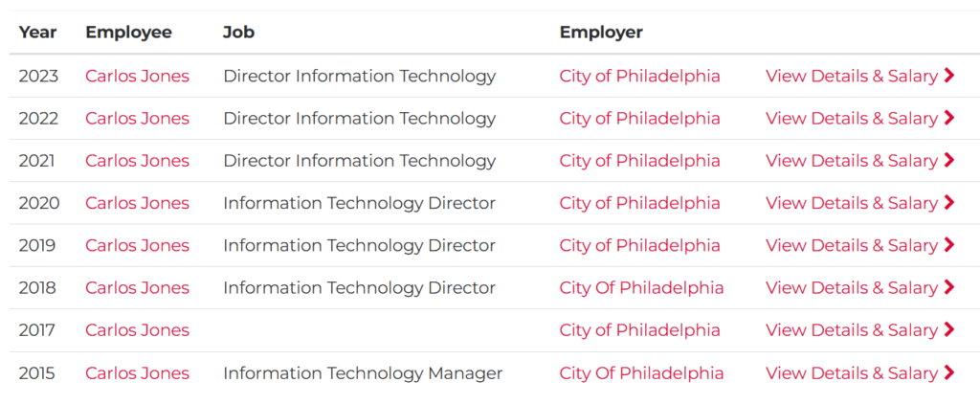Screen dimensions: 980x405
Task: Click the chevron arrow in the 2021 row
Action: click(x=949, y=161)
